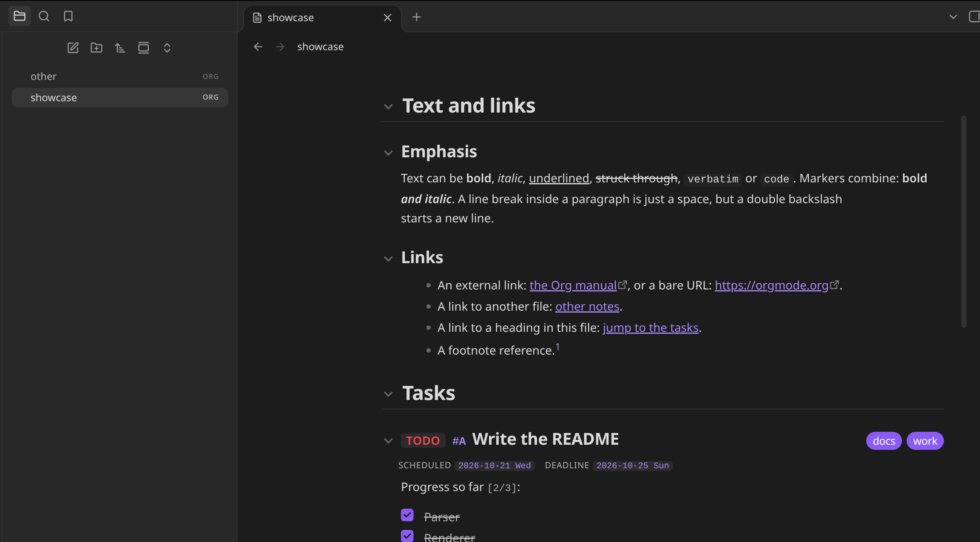Open a new tab with the plus icon

tap(417, 17)
